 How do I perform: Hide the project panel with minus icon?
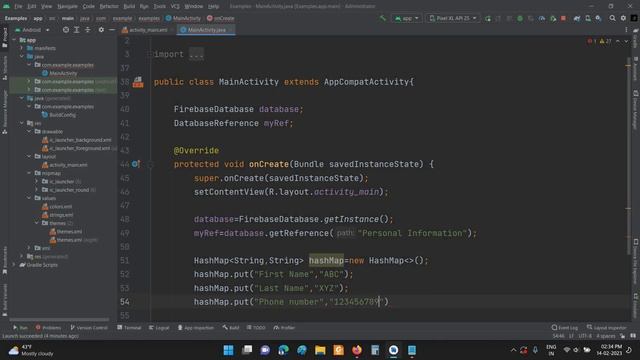click(112, 30)
